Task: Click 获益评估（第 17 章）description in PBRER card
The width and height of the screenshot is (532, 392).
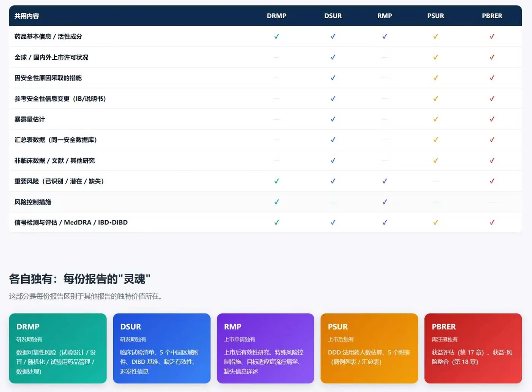Action: tap(472, 357)
